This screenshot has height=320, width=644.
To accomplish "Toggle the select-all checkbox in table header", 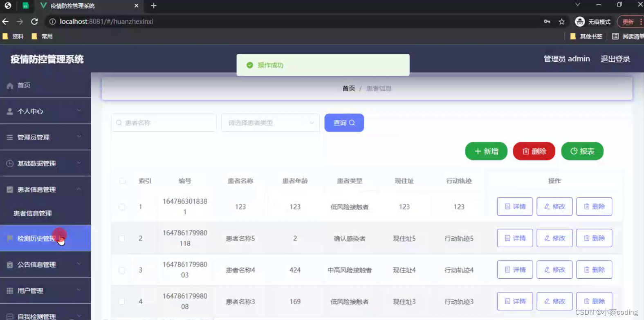I will click(123, 181).
